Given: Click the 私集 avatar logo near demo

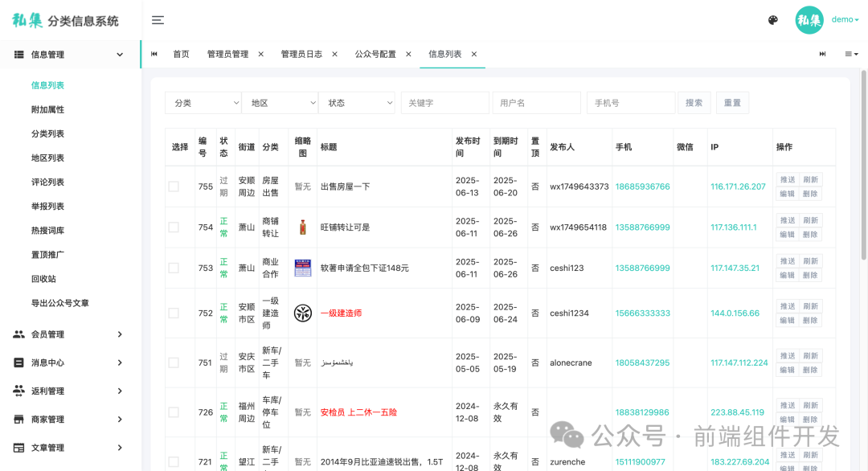Looking at the screenshot, I should (x=809, y=19).
